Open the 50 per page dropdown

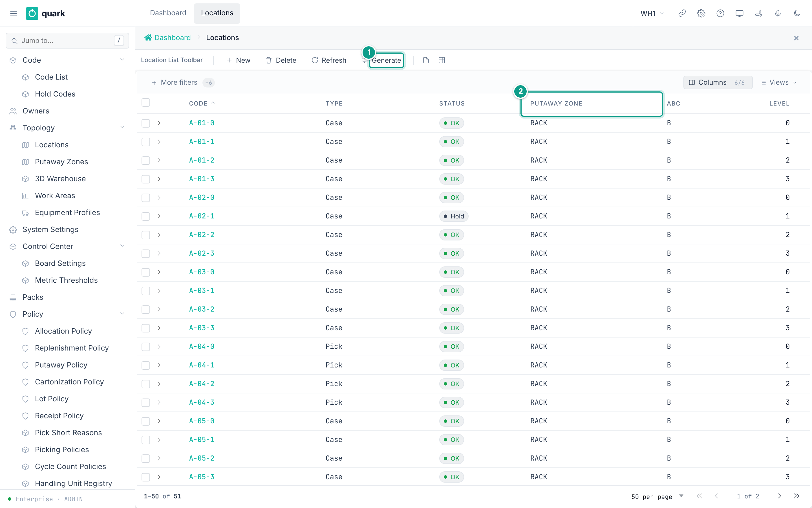[x=657, y=496]
